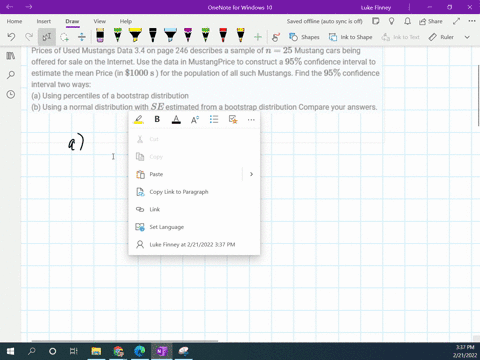Image resolution: width=480 pixels, height=360 pixels.
Task: Click Luke Finney author timestamp entry
Action: click(x=194, y=245)
